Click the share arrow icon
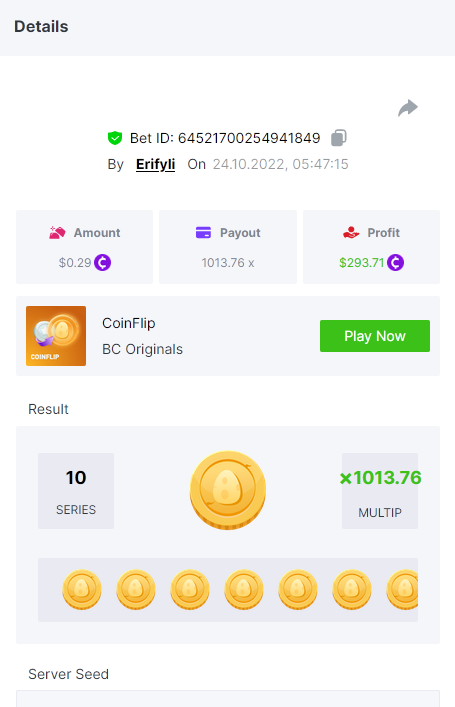This screenshot has width=455, height=707. click(408, 108)
